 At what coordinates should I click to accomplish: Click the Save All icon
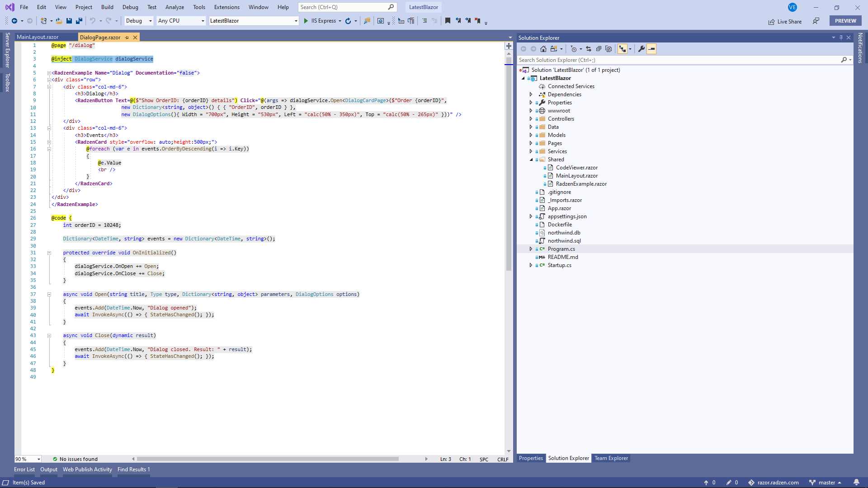[x=79, y=21]
